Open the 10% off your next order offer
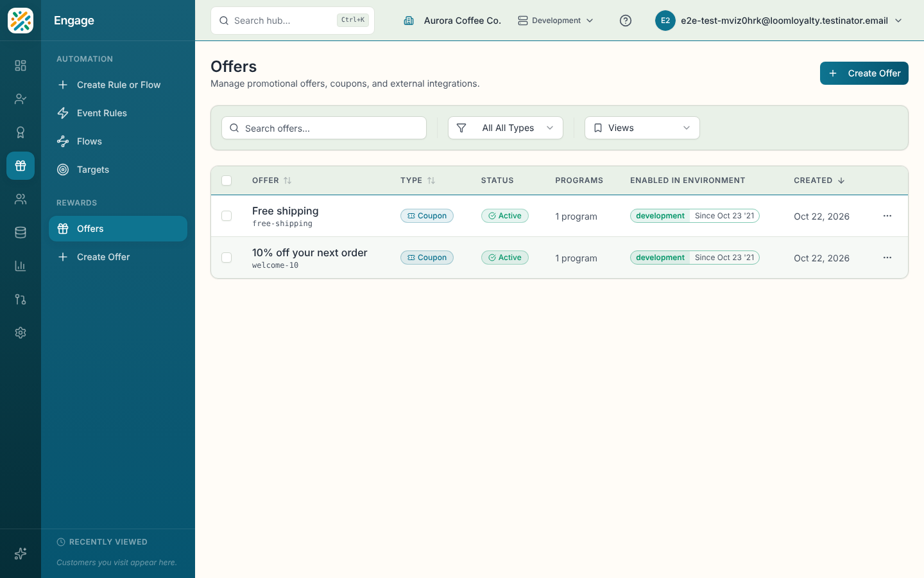The image size is (924, 578). (x=310, y=252)
